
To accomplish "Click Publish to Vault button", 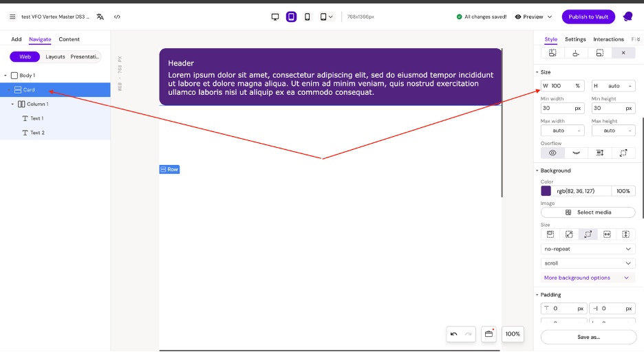I will [588, 16].
